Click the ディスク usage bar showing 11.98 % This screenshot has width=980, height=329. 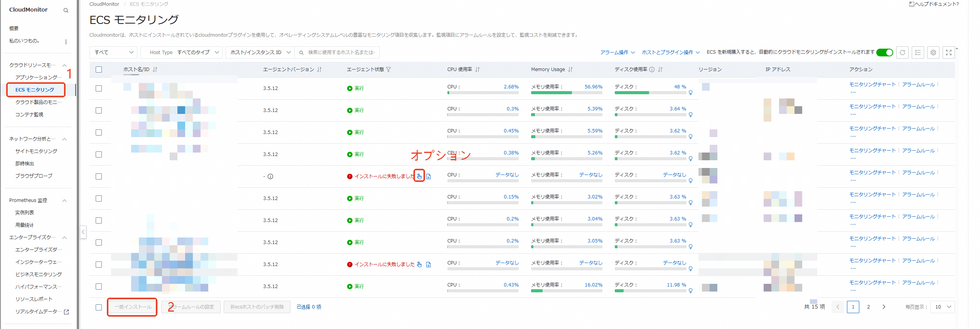[650, 291]
